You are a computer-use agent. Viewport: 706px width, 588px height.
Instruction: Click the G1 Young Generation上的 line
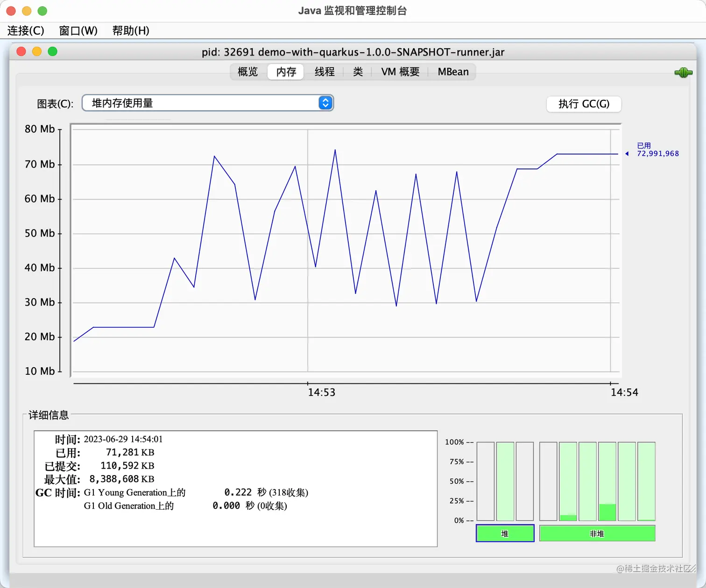[x=134, y=492]
